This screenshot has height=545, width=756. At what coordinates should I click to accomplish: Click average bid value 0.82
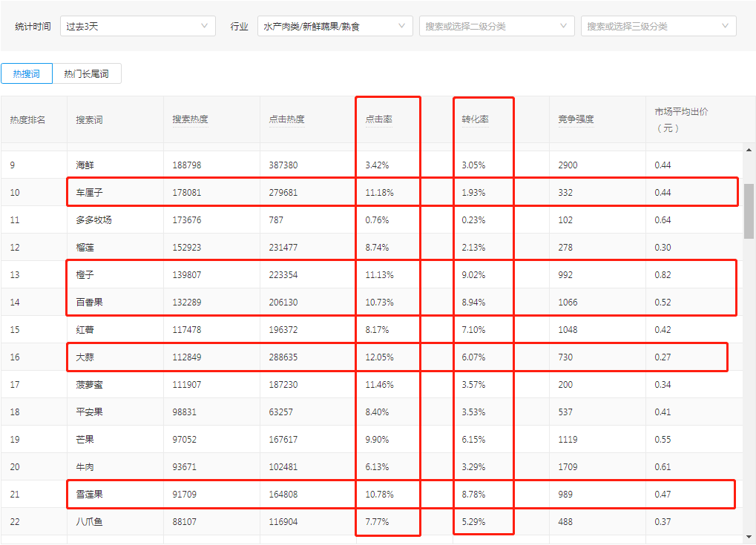pyautogui.click(x=663, y=275)
